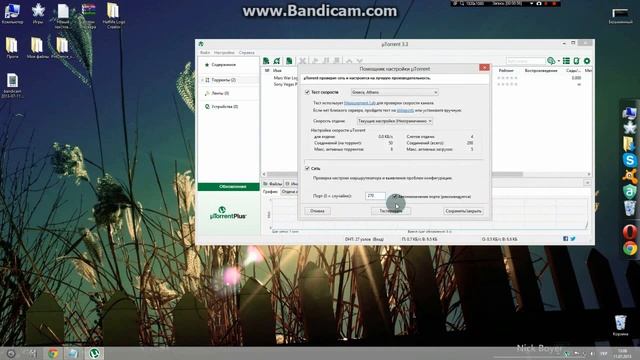
Task: Click the uTorrentPlus logo banner
Action: [228, 213]
